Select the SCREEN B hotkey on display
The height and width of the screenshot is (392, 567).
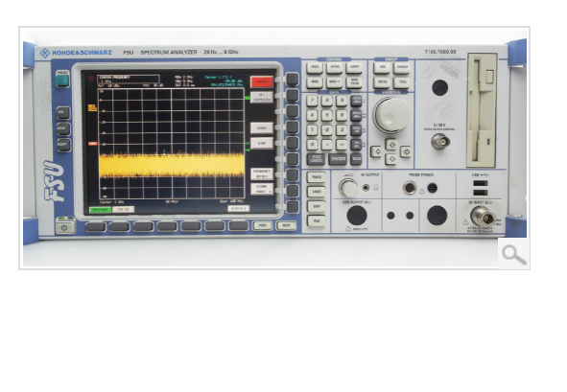point(238,209)
